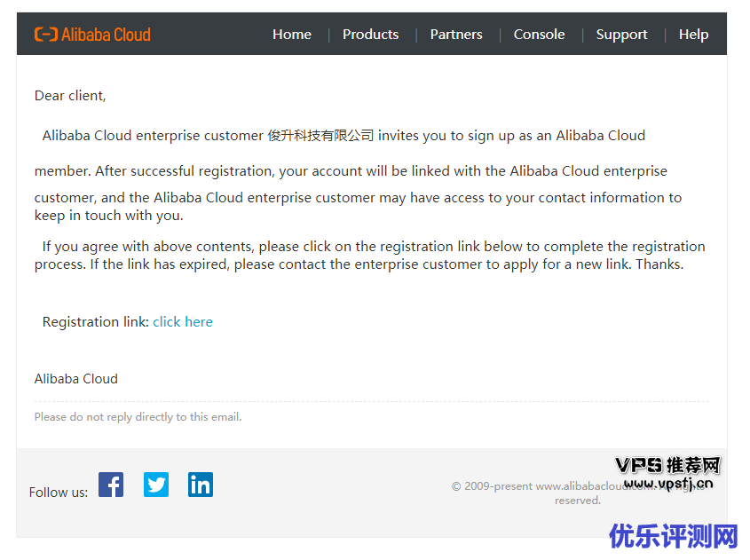Click the Alibaba Cloud logo in header

tap(92, 35)
